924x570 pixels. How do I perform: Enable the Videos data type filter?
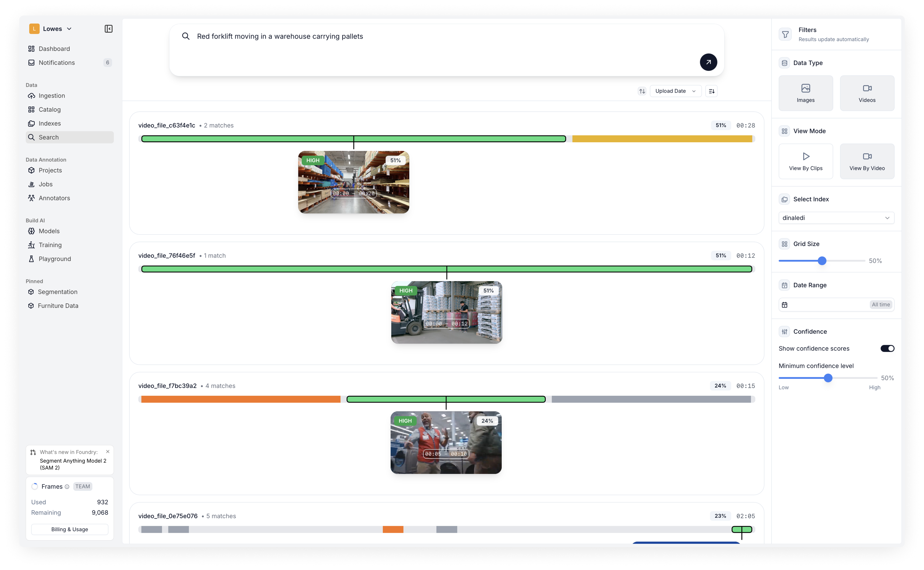pos(867,93)
